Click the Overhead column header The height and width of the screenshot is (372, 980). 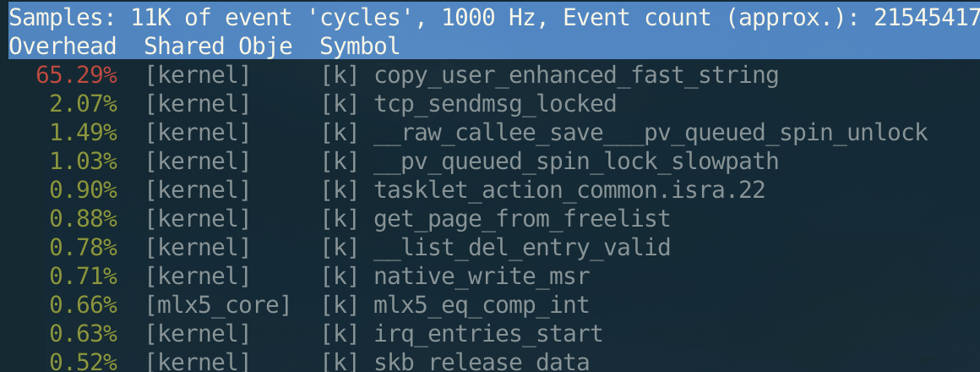point(63,46)
